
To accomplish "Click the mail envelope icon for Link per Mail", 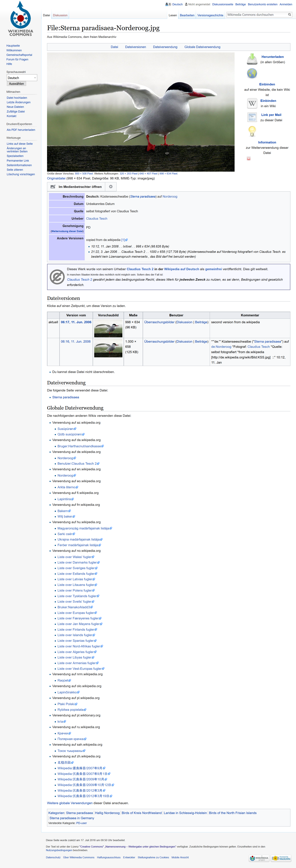I will [252, 117].
